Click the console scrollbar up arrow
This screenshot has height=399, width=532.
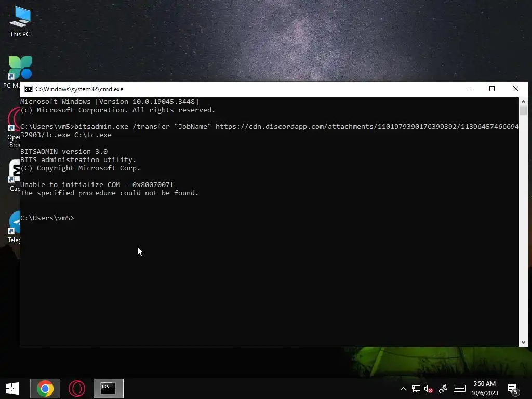tap(523, 101)
